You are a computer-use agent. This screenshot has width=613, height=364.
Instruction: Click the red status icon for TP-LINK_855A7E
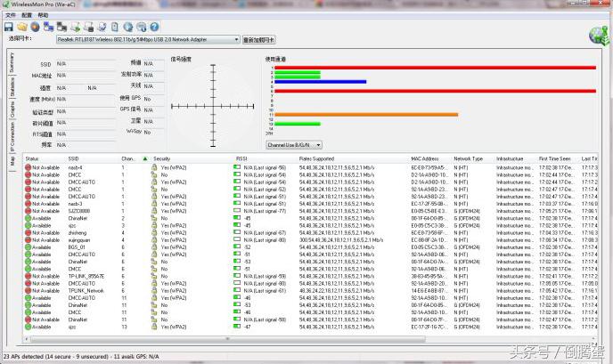pyautogui.click(x=28, y=276)
